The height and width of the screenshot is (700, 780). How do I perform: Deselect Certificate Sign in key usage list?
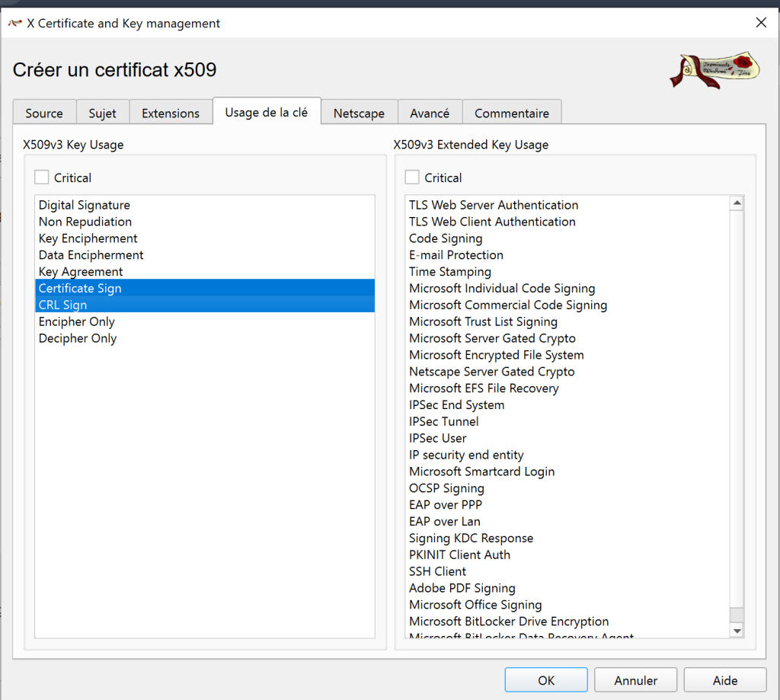coord(80,288)
